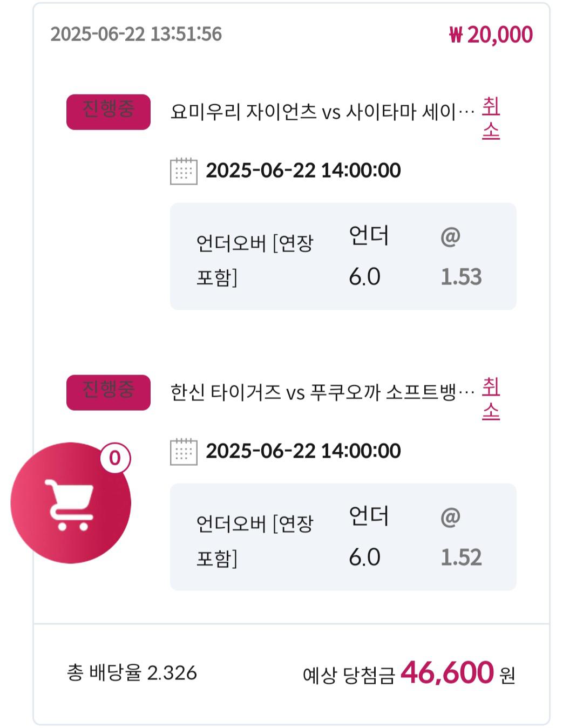Screen dimensions: 583x728
Task: Click the first match's 언더 6.0 selection
Action: (x=369, y=256)
